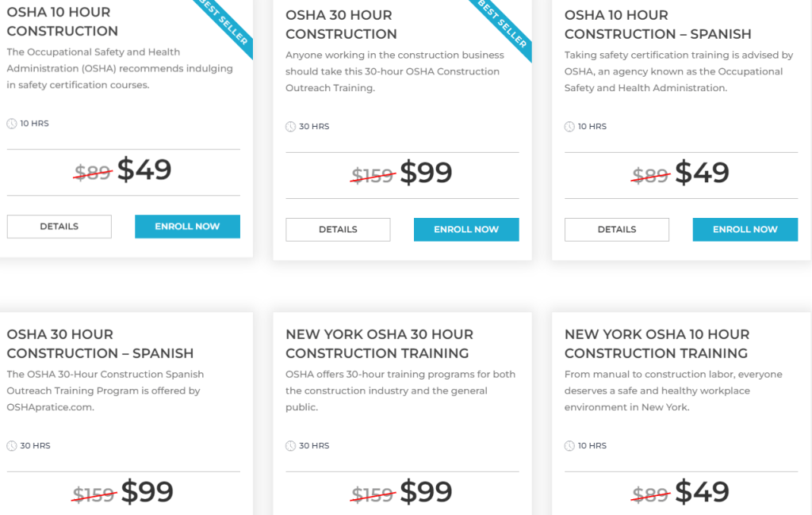Image resolution: width=812 pixels, height=515 pixels.
Task: Click Enroll Now for OSHA 10 Hour Construction
Action: point(187,226)
